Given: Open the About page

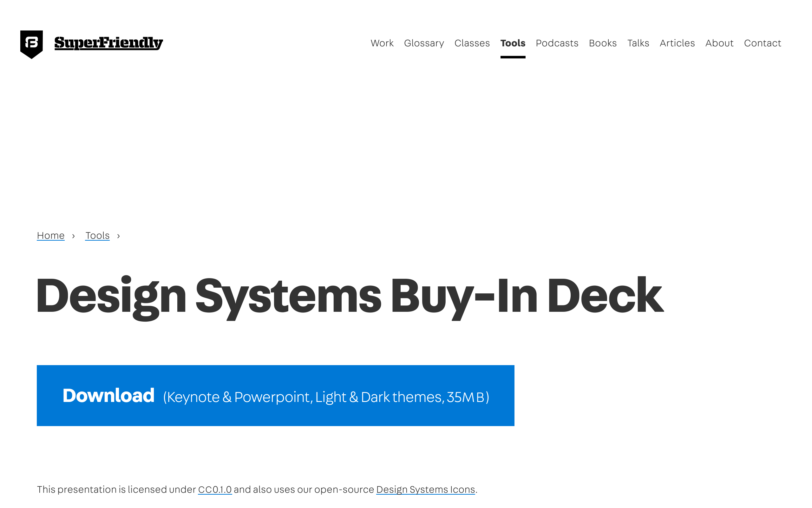Looking at the screenshot, I should [719, 43].
